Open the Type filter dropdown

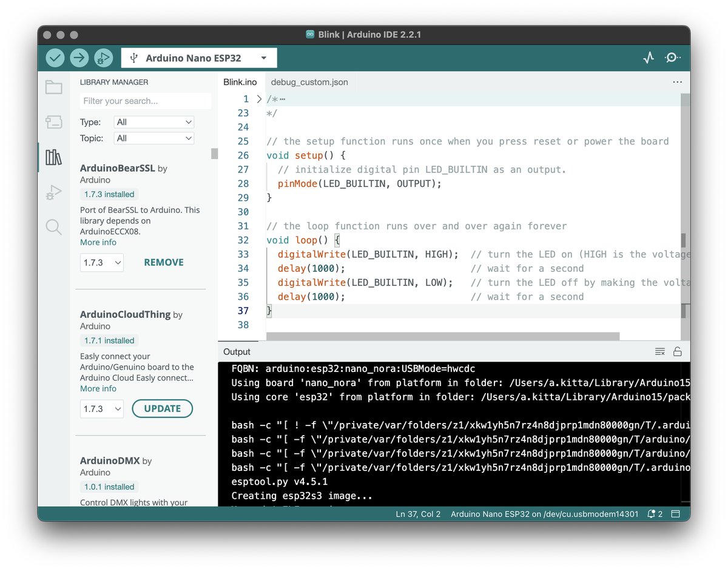[153, 121]
